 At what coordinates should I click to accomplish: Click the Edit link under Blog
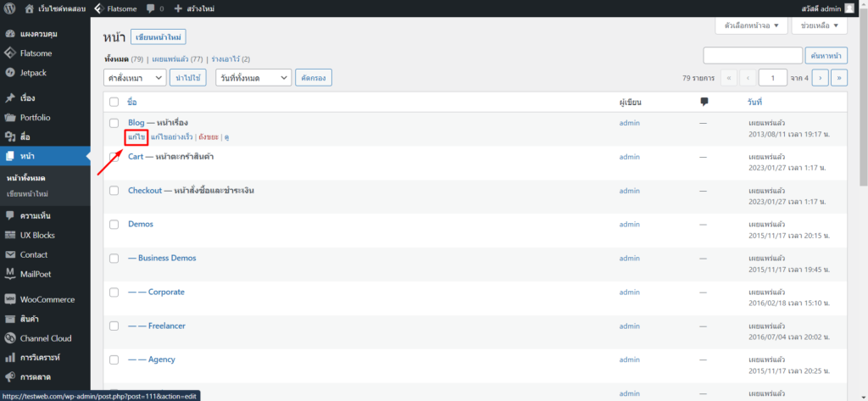point(136,136)
